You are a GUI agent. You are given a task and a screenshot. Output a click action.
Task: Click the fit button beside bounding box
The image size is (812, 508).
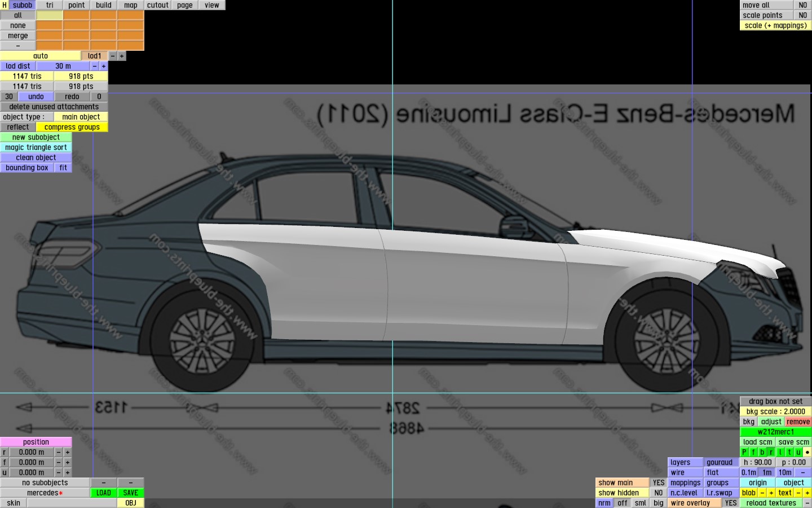(63, 168)
